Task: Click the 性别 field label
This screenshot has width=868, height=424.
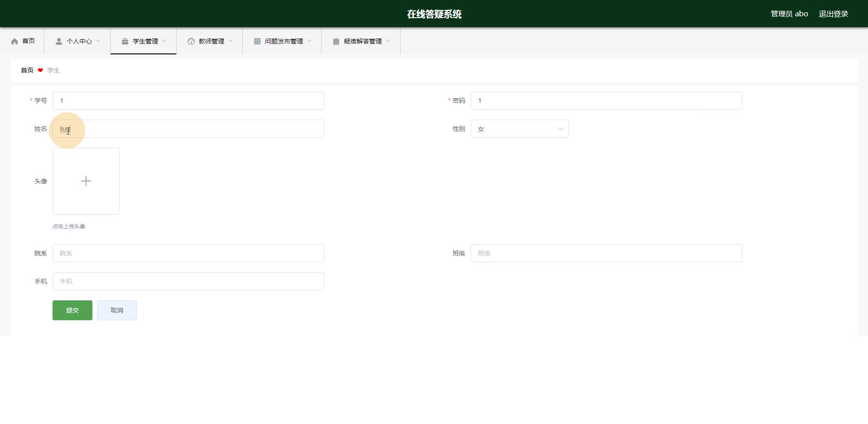Action: point(459,129)
